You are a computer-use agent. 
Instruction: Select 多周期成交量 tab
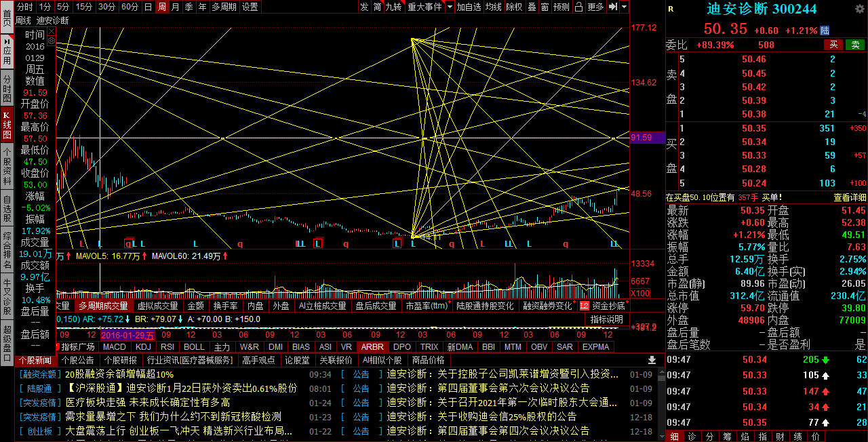click(x=102, y=306)
